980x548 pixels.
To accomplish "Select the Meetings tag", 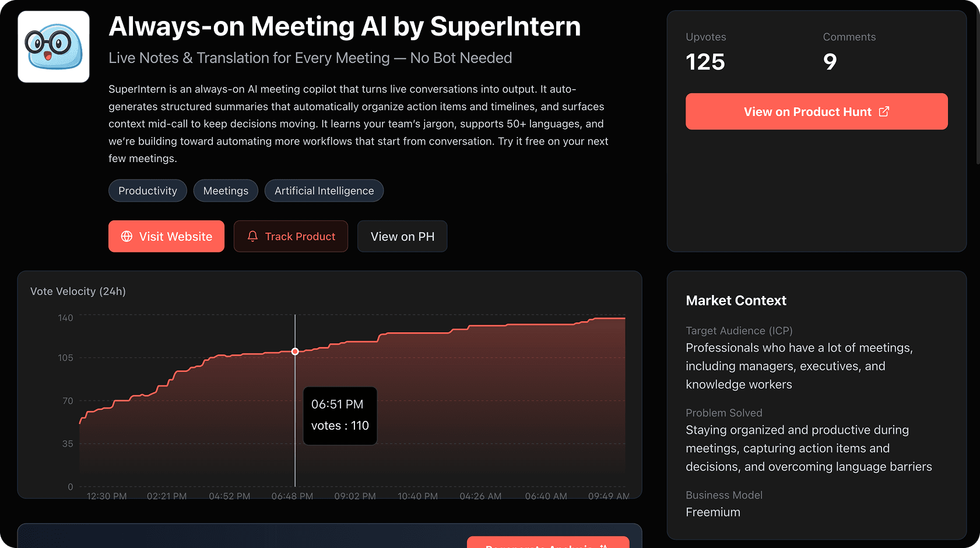I will coord(226,191).
